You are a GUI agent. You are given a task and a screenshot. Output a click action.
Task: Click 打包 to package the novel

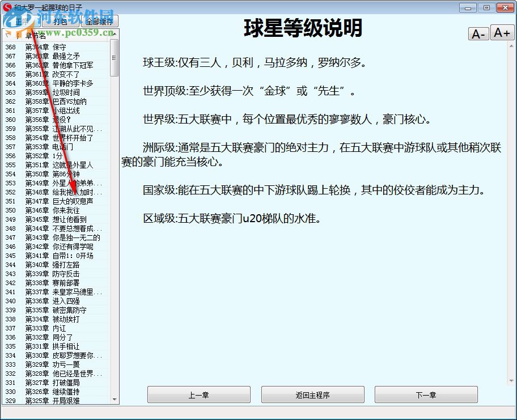click(x=62, y=22)
